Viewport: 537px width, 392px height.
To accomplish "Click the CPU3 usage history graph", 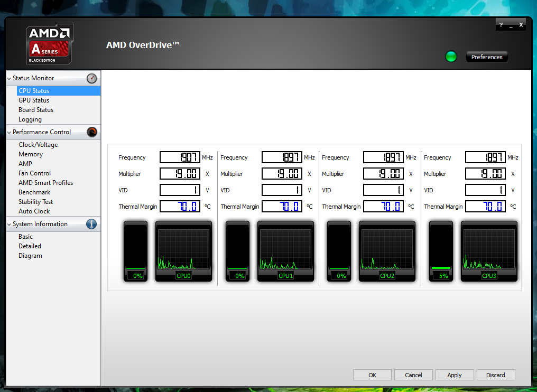I will coord(489,251).
